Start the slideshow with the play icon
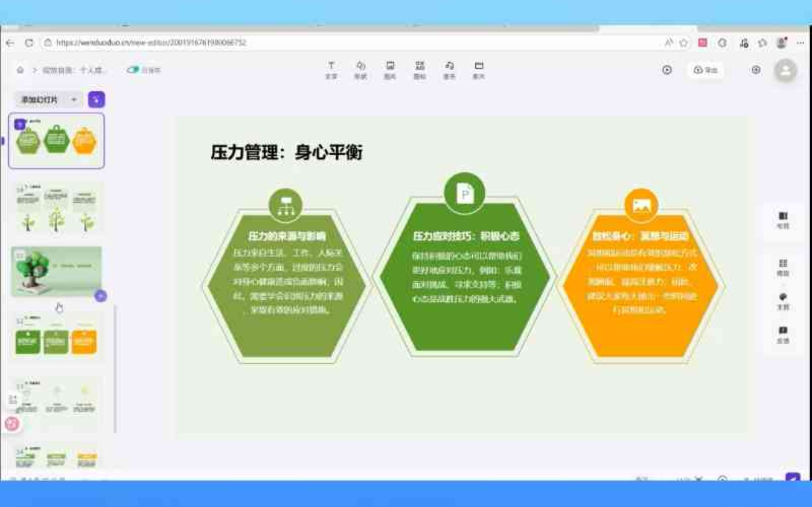The width and height of the screenshot is (812, 507). pyautogui.click(x=667, y=70)
